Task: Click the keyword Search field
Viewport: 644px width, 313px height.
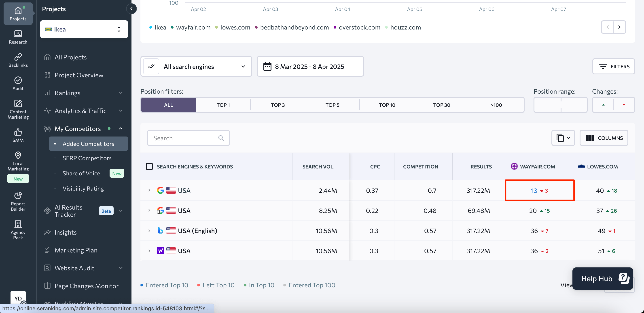Action: pos(188,138)
